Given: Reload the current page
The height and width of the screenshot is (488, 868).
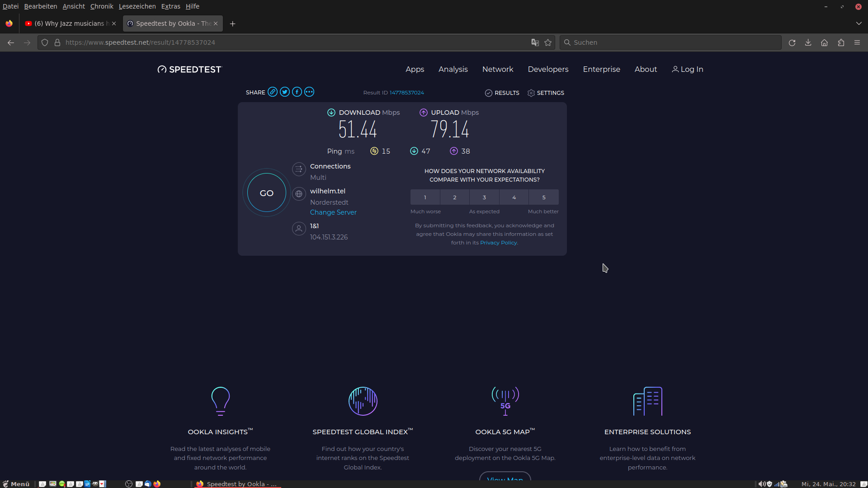Looking at the screenshot, I should (792, 42).
